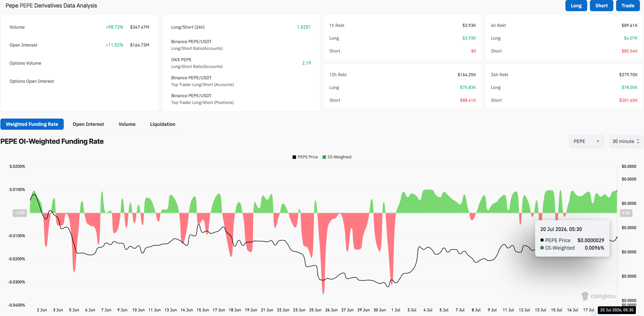Toggle OI-Weighted series via green legend square
Image resolution: width=644 pixels, height=316 pixels.
click(324, 157)
